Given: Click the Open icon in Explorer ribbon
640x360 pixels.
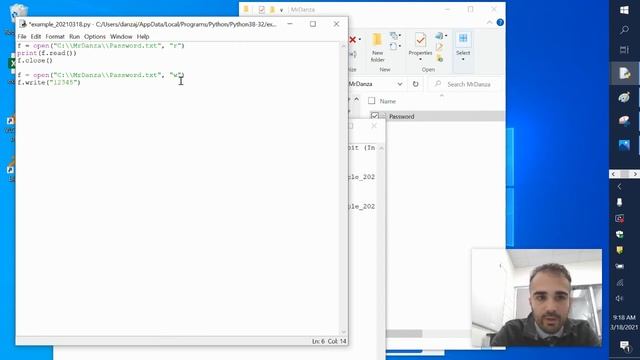Looking at the screenshot, I should click(439, 36).
